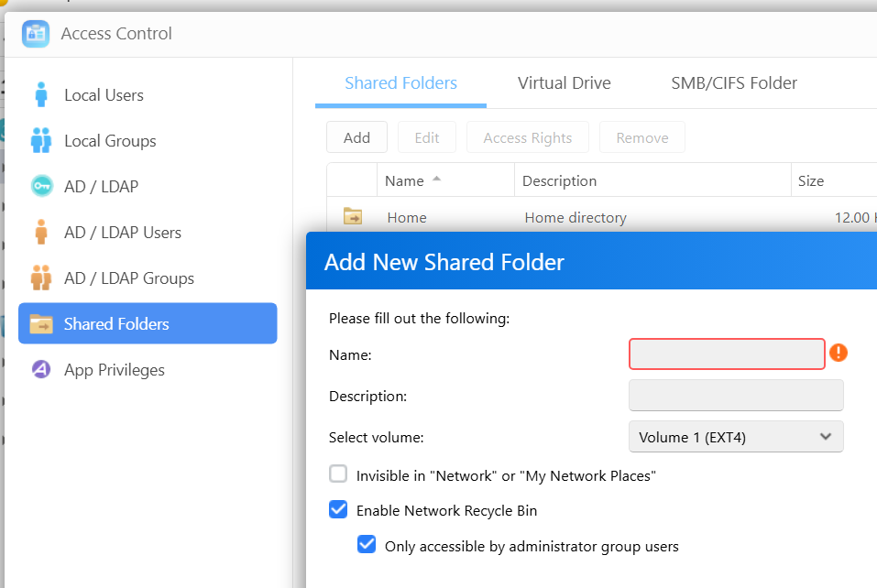877x588 pixels.
Task: Open AD / LDAP Users icon
Action: 40,233
